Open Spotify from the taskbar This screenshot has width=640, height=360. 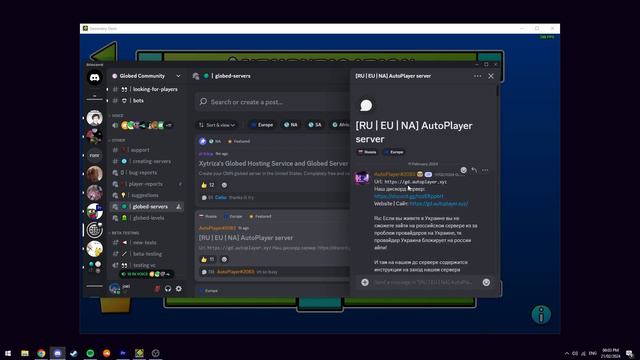(90, 353)
